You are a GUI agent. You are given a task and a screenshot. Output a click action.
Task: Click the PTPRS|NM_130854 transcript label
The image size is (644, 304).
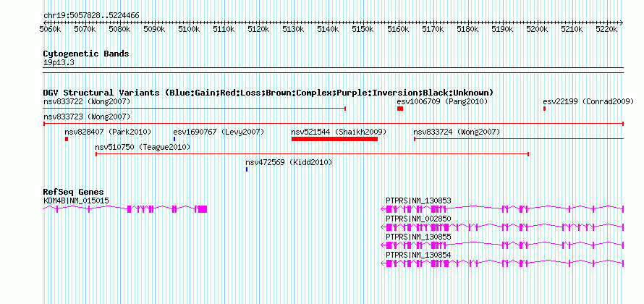point(418,255)
